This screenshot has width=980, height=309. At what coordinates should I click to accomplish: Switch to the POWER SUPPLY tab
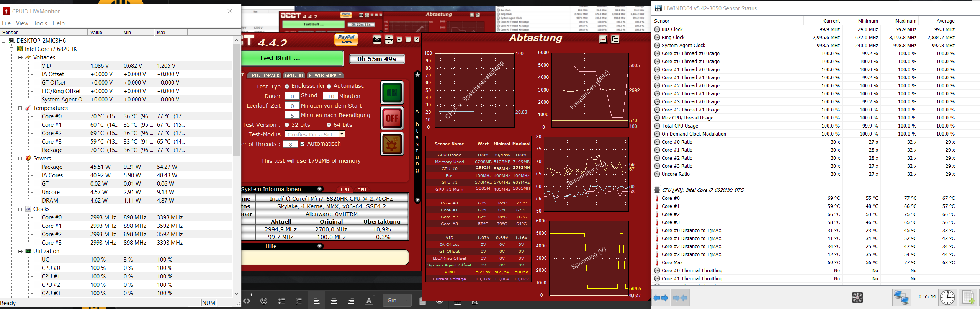coord(325,75)
